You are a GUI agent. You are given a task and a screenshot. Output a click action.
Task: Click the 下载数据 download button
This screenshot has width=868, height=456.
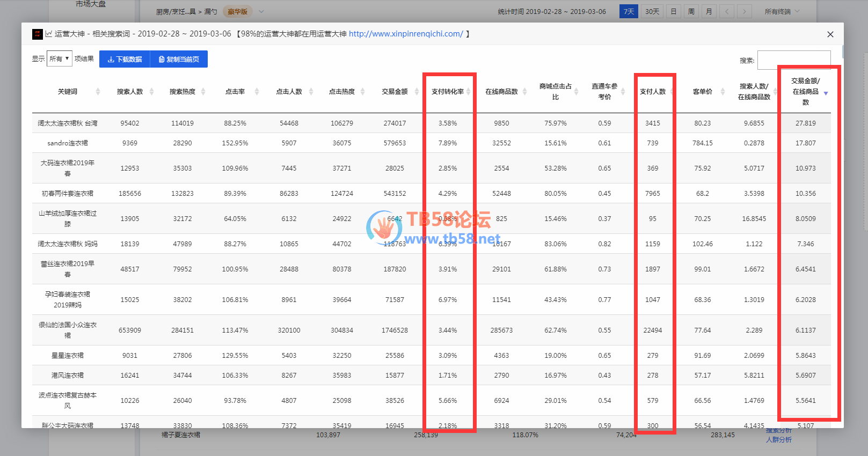point(125,59)
